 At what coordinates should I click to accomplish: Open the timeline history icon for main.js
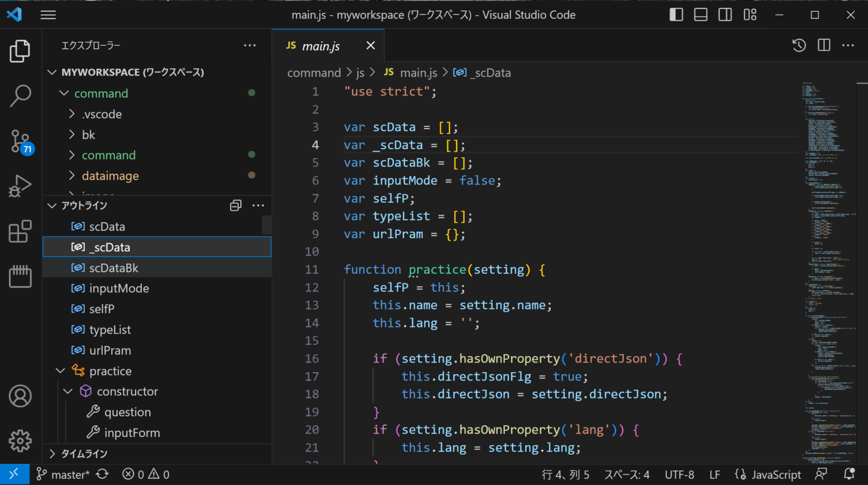[798, 45]
